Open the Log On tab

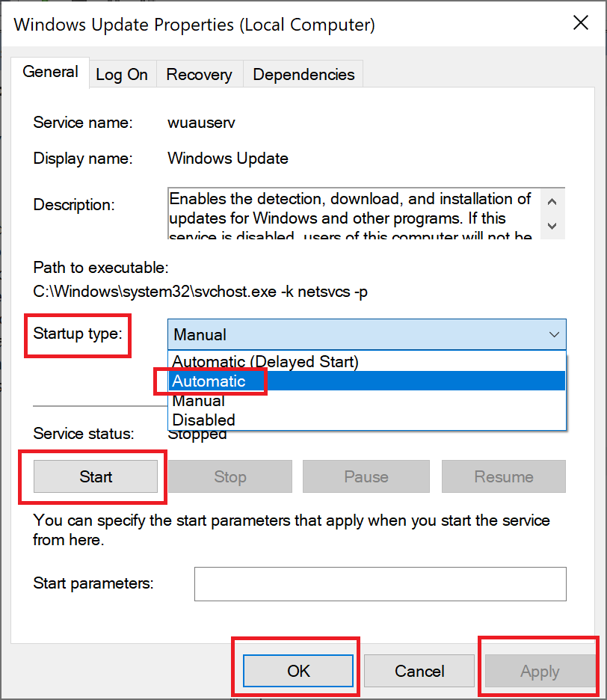122,75
